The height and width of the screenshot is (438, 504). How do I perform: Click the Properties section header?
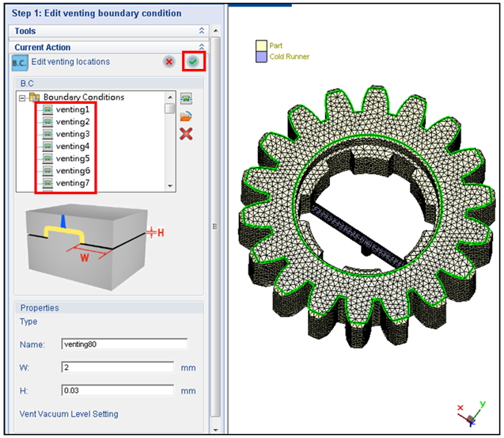tap(109, 307)
